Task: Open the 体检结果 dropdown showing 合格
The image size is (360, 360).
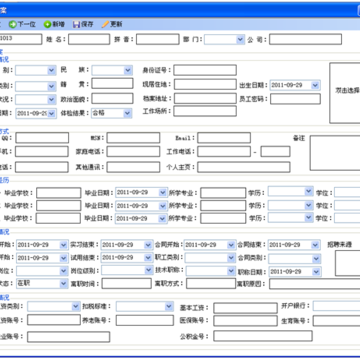Action: coord(127,113)
